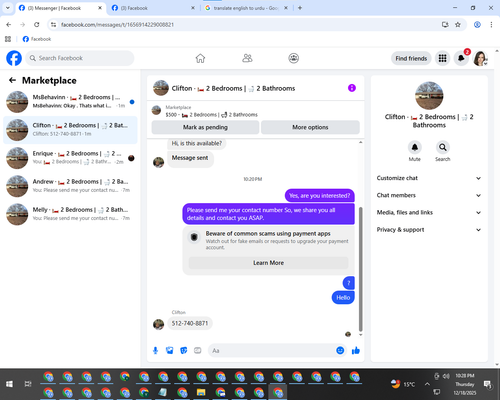Click the 'Yes, are you interested?' message
Screen dimensions: 500x400
pos(320,196)
